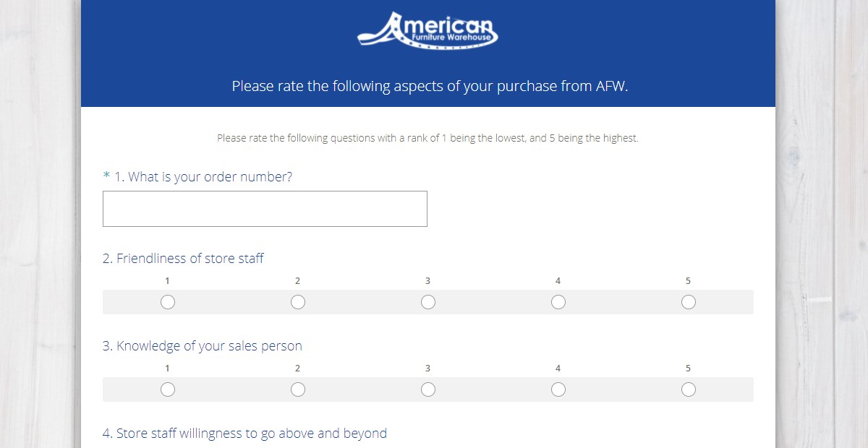This screenshot has height=448, width=868.
Task: Click the 'Store staff willingness to go above' question
Action: click(252, 434)
